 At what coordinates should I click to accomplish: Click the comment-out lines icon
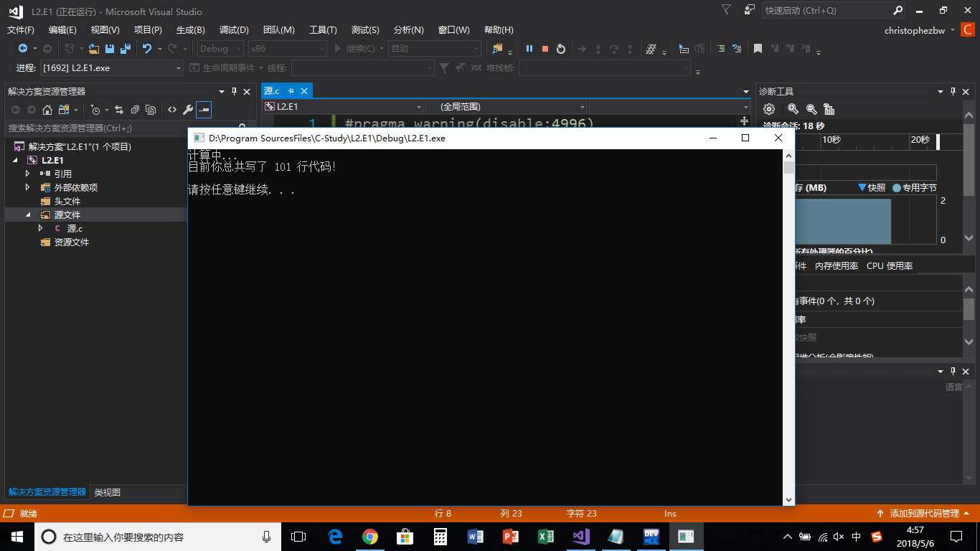point(721,49)
